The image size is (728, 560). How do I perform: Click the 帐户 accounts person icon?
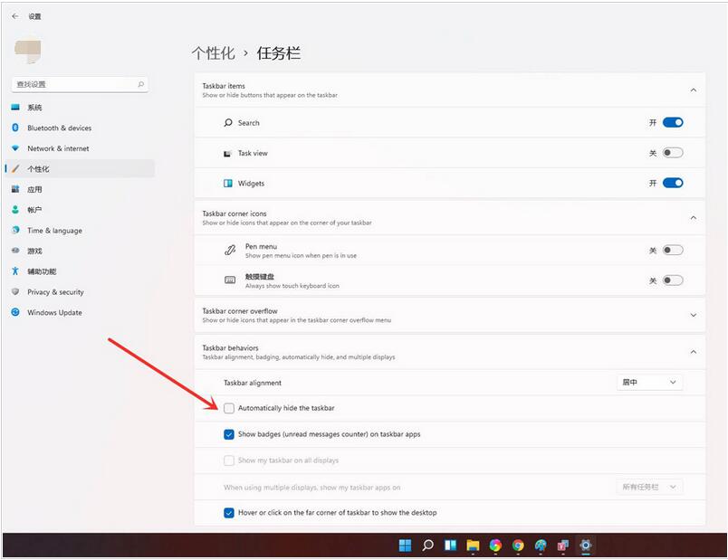[15, 210]
